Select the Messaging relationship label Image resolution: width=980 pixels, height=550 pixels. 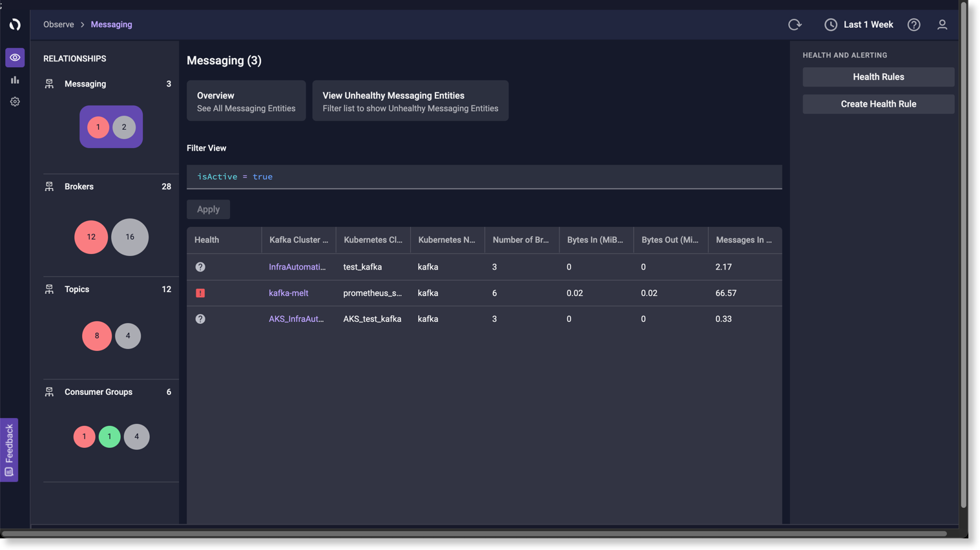85,84
